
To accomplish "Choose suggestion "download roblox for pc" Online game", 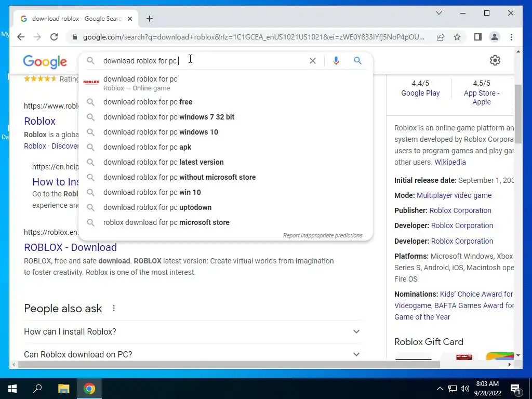I will [225, 83].
